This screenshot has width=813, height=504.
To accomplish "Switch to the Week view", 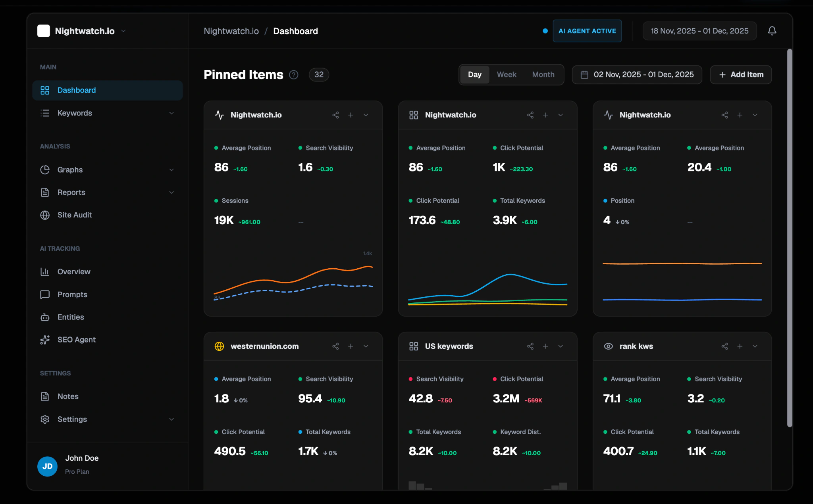I will point(507,75).
